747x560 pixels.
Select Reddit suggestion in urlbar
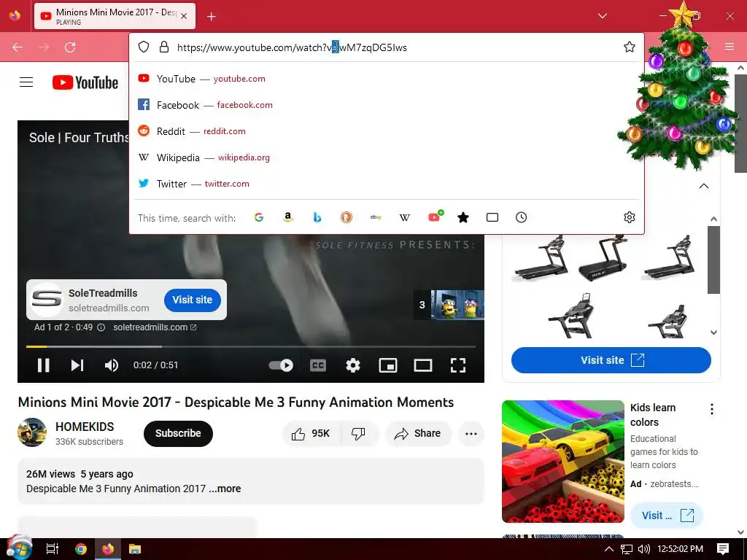[387, 131]
